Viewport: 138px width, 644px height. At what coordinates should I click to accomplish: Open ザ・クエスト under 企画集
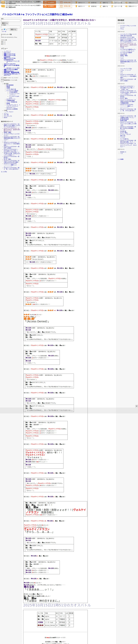click(x=10, y=112)
